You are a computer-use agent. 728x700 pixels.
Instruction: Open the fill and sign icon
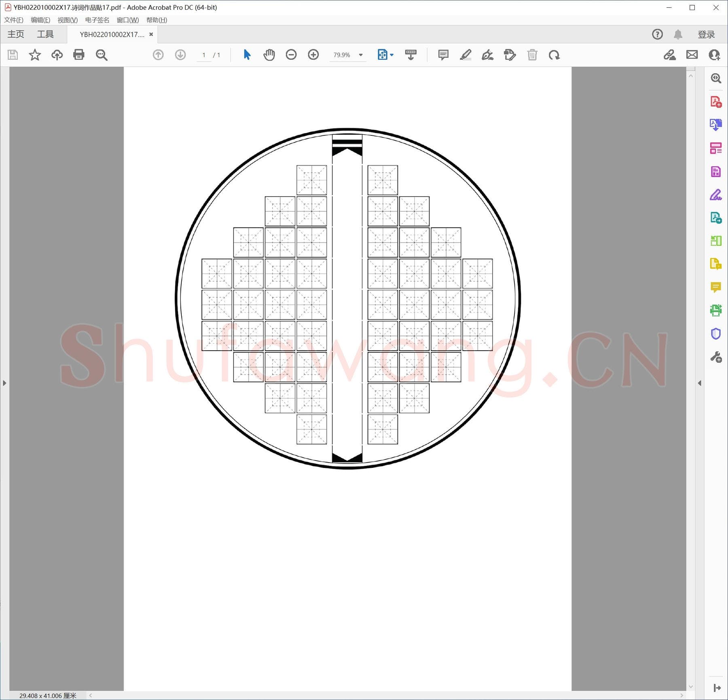[670, 55]
